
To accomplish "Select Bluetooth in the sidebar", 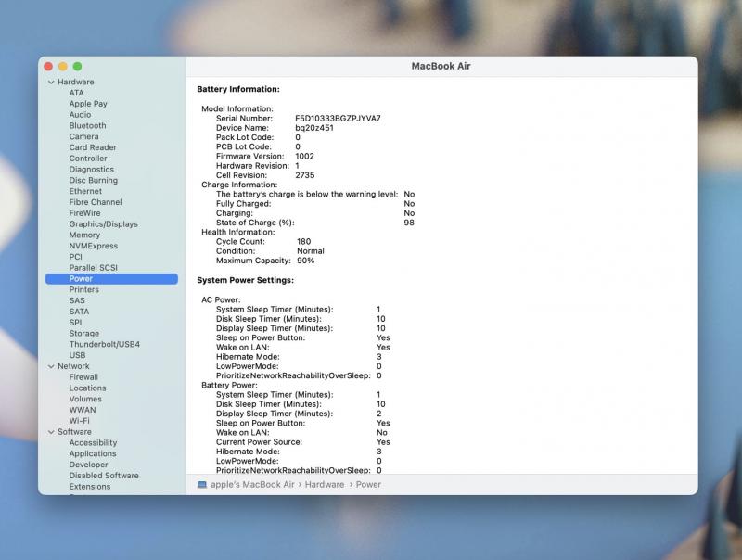I will 87,126.
